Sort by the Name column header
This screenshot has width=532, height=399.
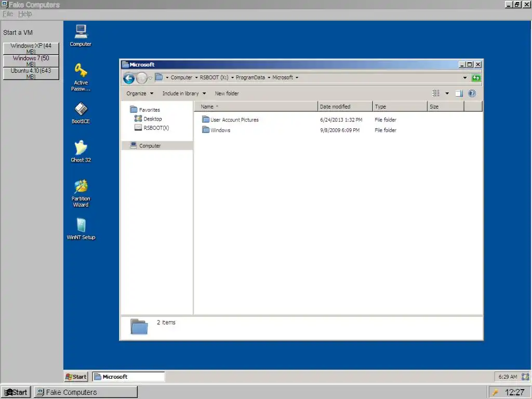click(256, 107)
